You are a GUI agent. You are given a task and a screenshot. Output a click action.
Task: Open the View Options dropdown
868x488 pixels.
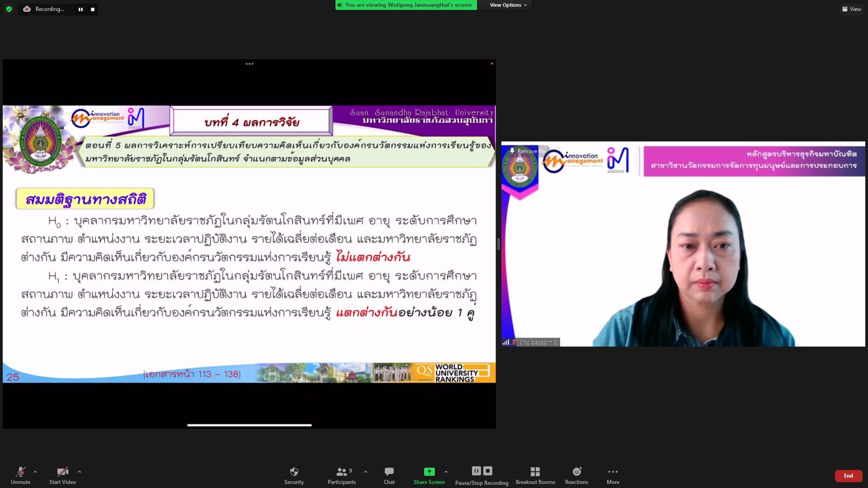click(x=508, y=5)
